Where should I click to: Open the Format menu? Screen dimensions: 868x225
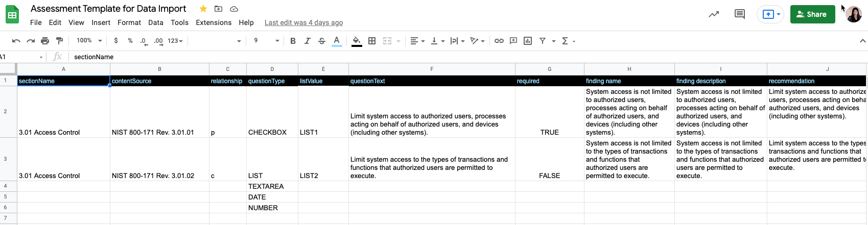[129, 22]
